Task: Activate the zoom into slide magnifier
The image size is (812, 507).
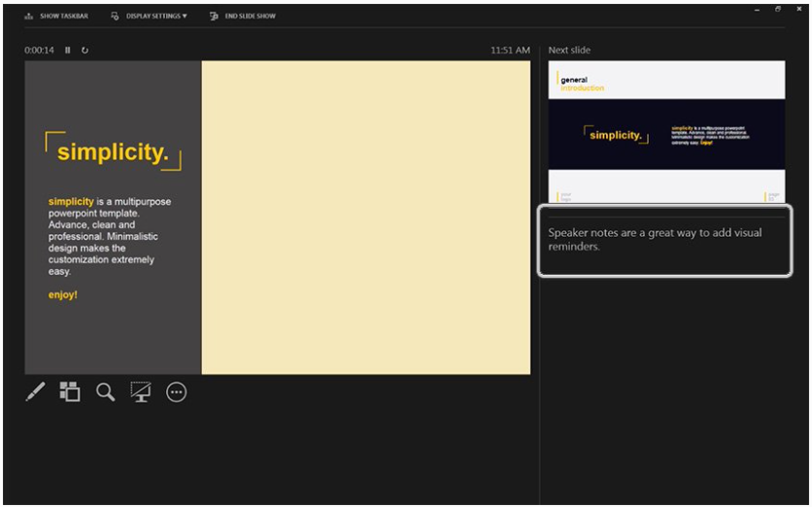Action: pos(105,392)
